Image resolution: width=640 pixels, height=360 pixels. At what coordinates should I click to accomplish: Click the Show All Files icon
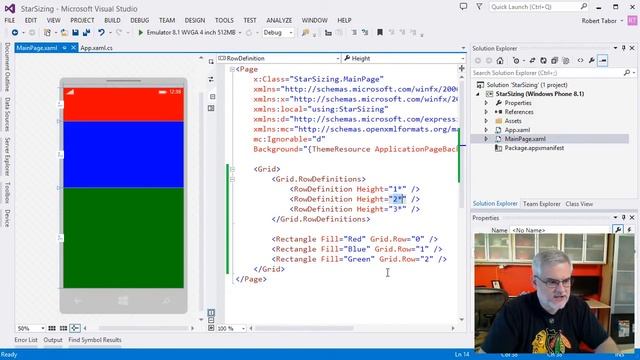pos(566,60)
